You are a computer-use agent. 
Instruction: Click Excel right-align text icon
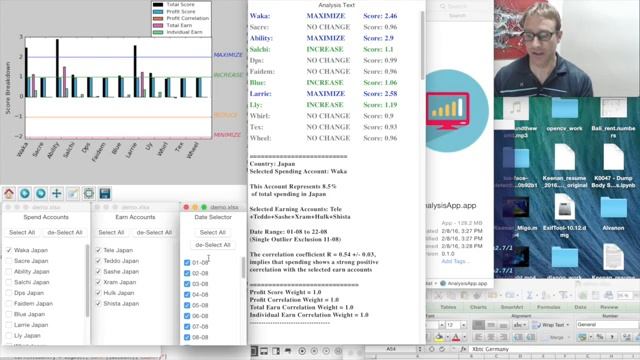(x=503, y=337)
